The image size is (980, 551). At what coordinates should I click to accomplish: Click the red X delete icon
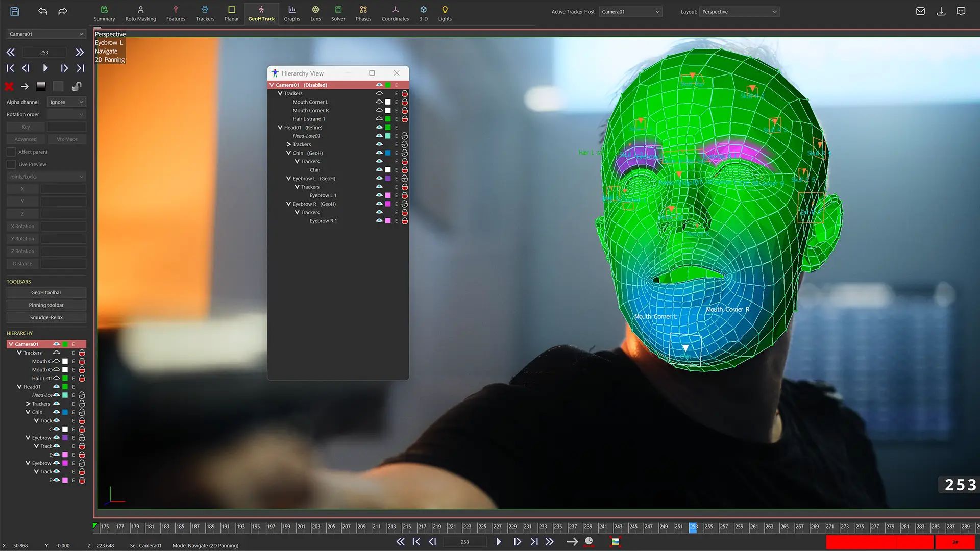tap(9, 86)
